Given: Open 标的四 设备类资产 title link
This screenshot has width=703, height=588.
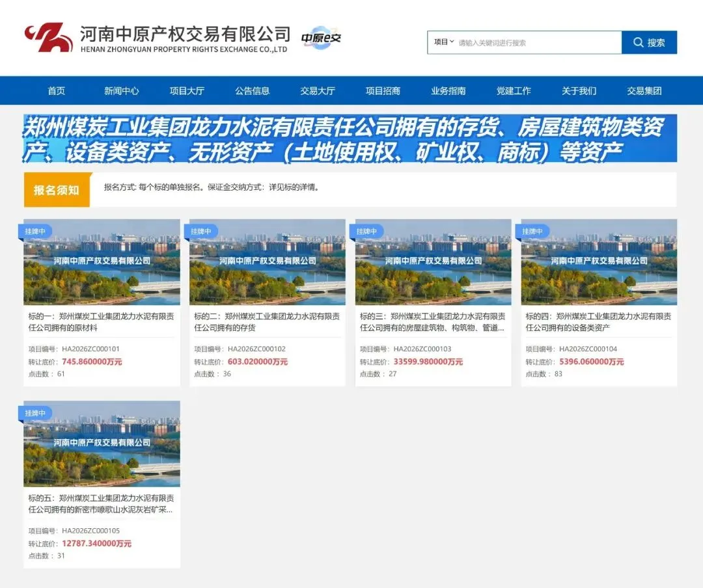Looking at the screenshot, I should pos(599,322).
